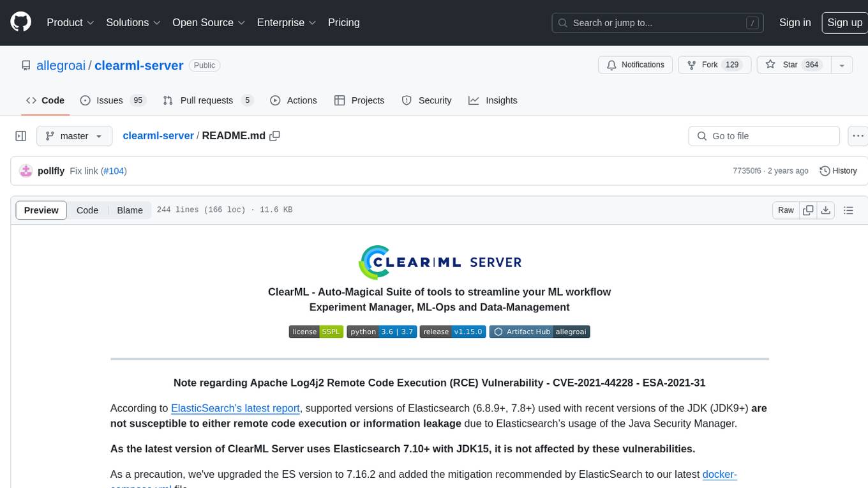Image resolution: width=868 pixels, height=488 pixels.
Task: Click the Pull requests counter 5
Action: pyautogui.click(x=247, y=100)
